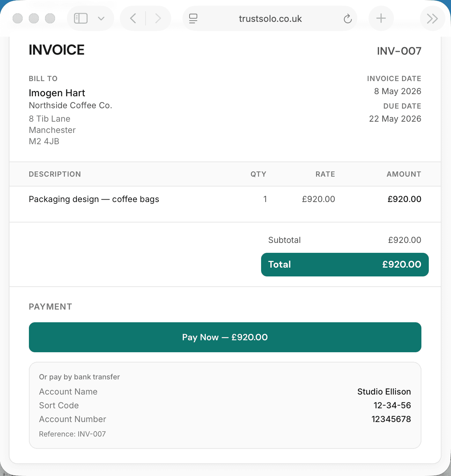
Task: Click the name Imogen Hart
Action: (x=57, y=93)
